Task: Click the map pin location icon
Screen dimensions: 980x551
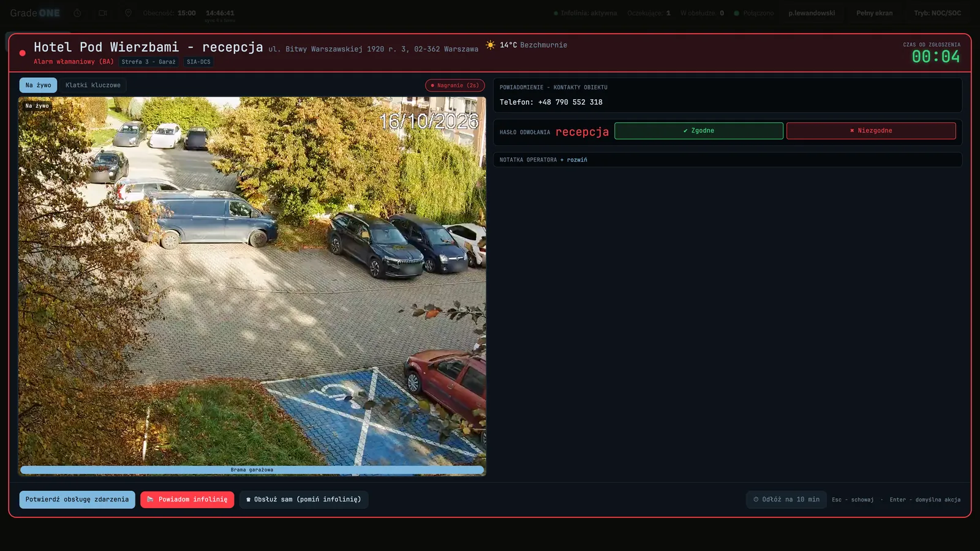Action: pos(128,13)
